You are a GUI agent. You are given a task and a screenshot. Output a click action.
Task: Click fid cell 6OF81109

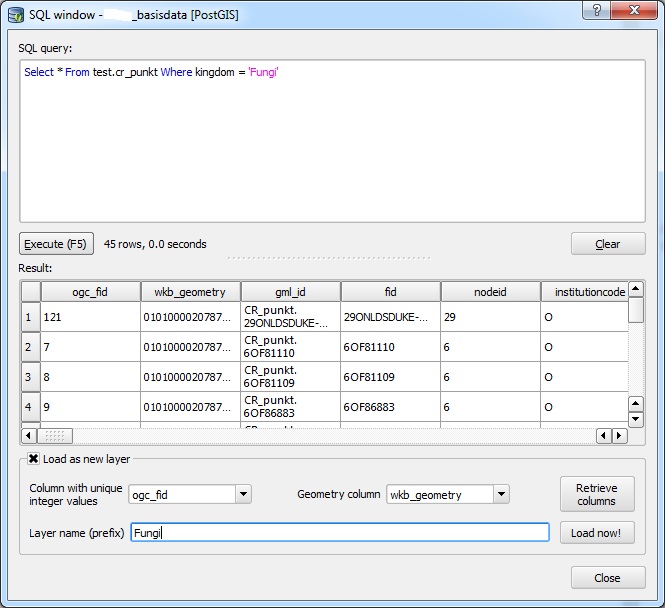pos(391,377)
